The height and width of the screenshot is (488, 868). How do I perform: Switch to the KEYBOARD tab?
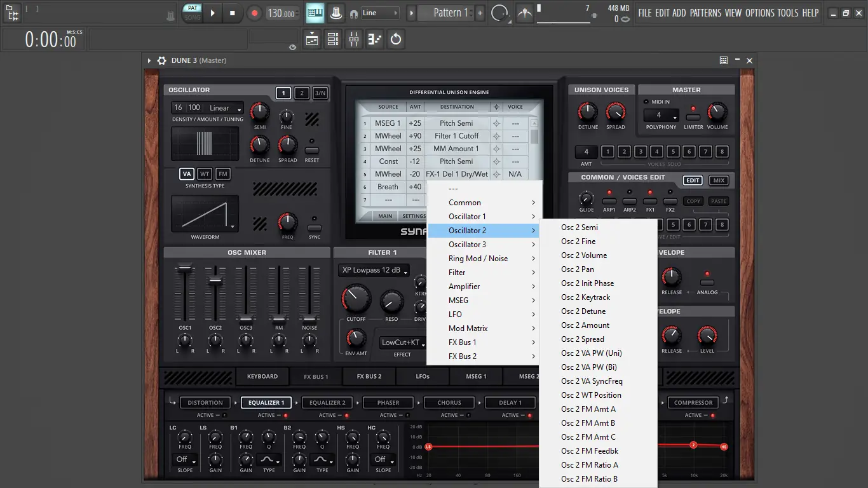262,376
